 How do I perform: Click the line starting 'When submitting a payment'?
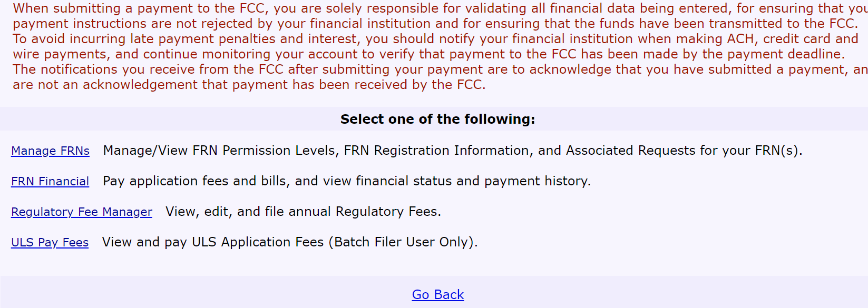click(x=437, y=8)
